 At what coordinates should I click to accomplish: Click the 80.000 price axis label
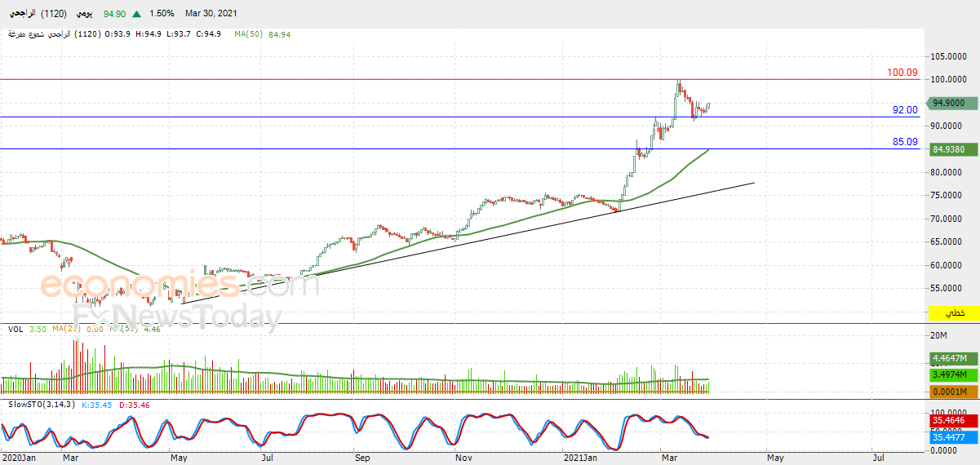click(948, 172)
